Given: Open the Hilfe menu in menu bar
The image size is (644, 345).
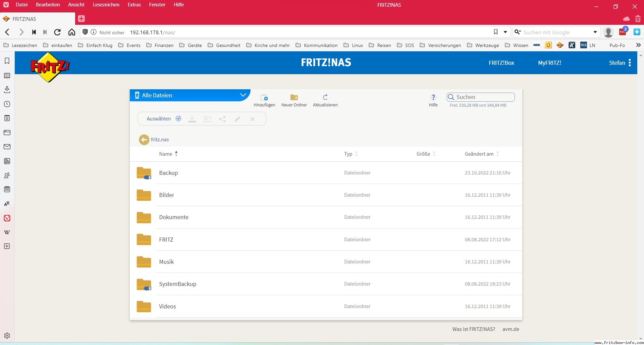Looking at the screenshot, I should point(179,5).
